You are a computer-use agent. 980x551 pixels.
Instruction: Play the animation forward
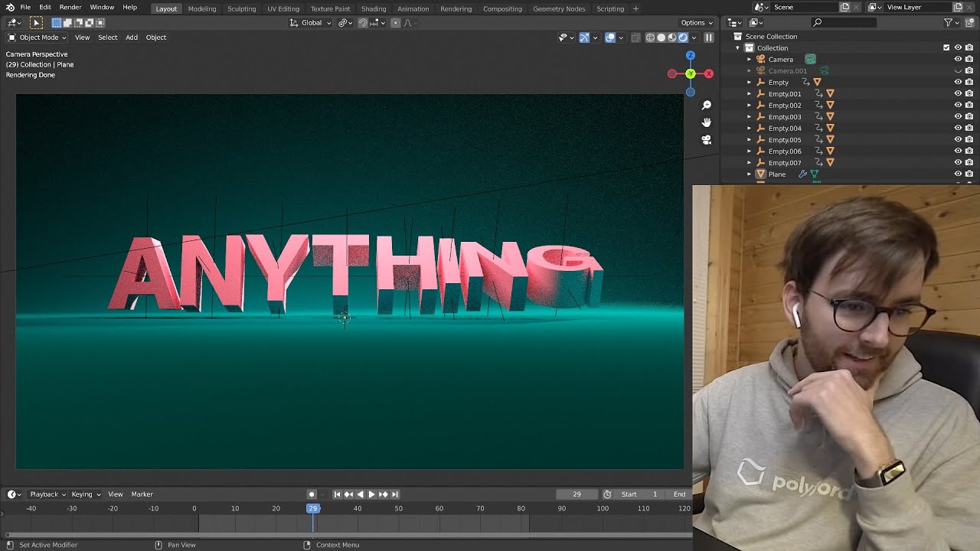(371, 494)
